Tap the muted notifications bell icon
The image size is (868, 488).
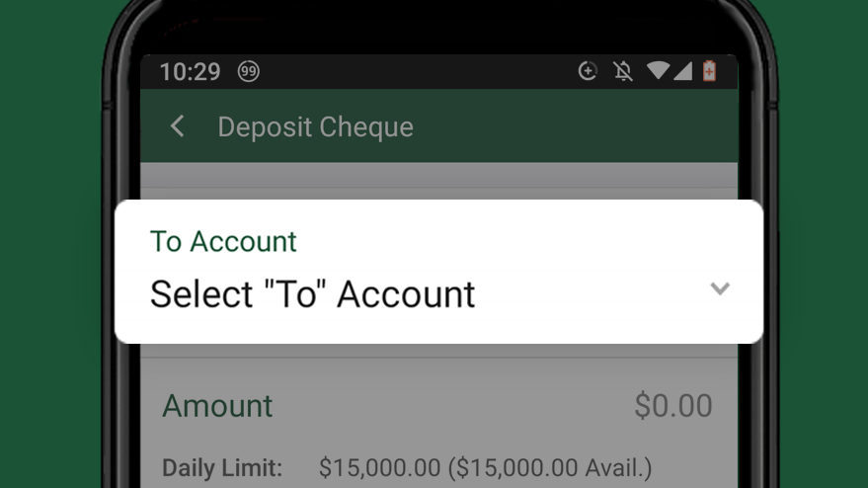[623, 71]
